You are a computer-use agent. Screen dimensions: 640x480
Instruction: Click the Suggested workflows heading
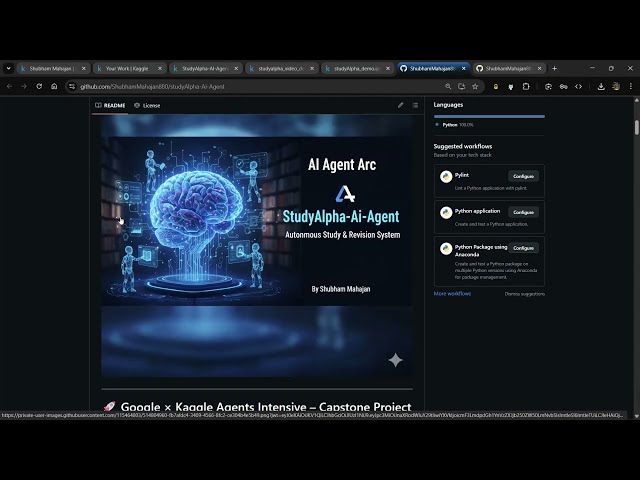463,146
